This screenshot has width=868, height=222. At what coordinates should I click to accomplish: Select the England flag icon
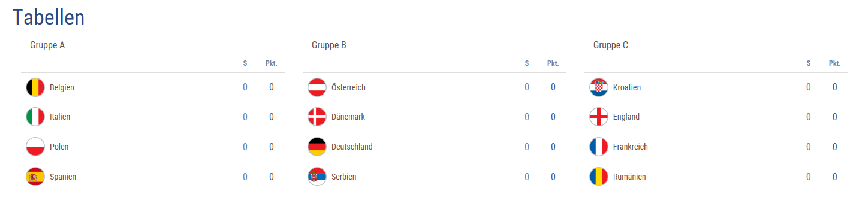coord(599,117)
